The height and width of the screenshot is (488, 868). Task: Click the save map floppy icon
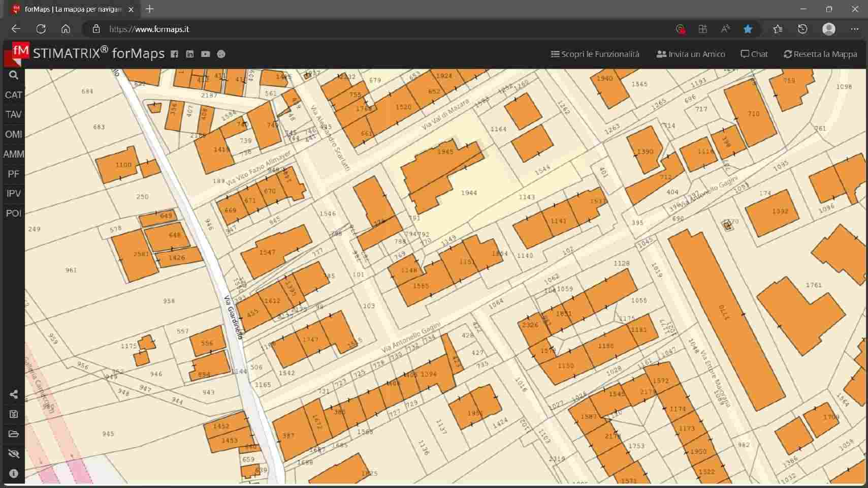click(14, 414)
